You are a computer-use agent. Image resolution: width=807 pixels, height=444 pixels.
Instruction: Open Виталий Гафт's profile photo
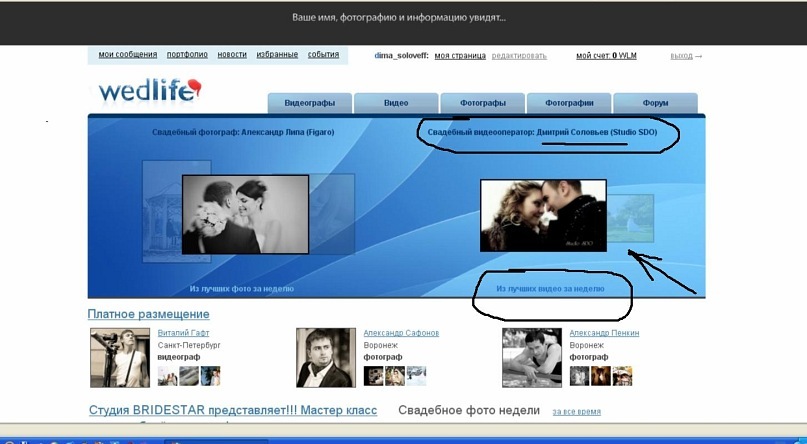pyautogui.click(x=120, y=357)
